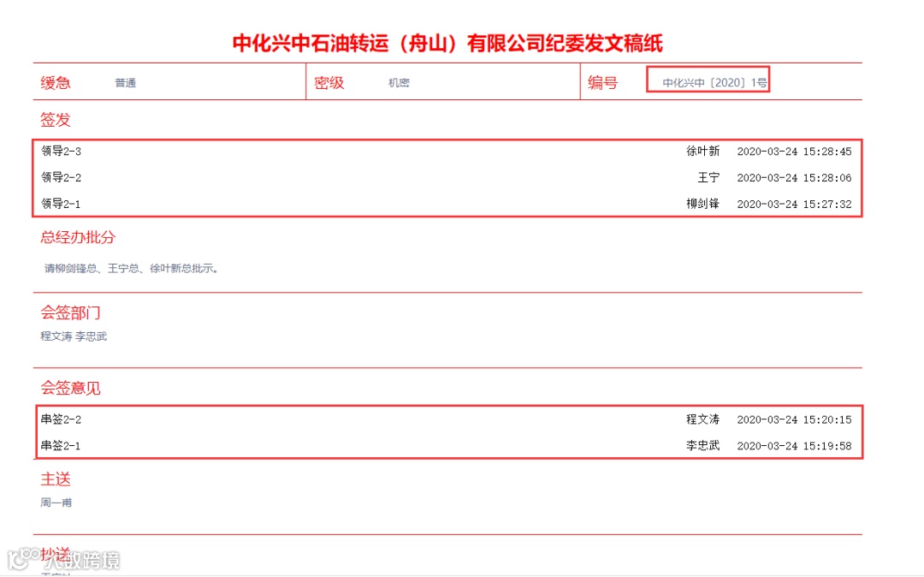Click timestamp 2020-03-24 15:28:45
Screen dimensions: 924x577
click(x=794, y=152)
